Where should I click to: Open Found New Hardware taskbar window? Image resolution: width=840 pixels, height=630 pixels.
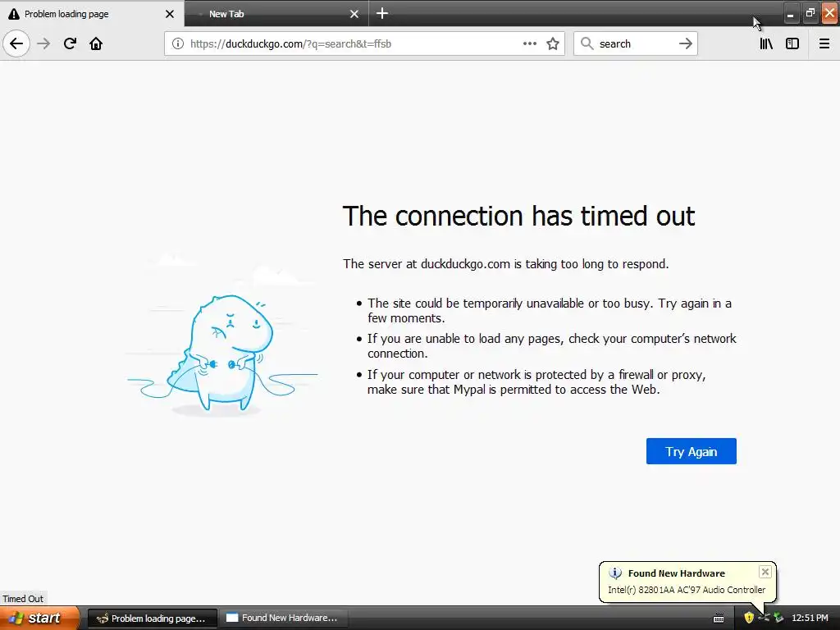pyautogui.click(x=283, y=619)
